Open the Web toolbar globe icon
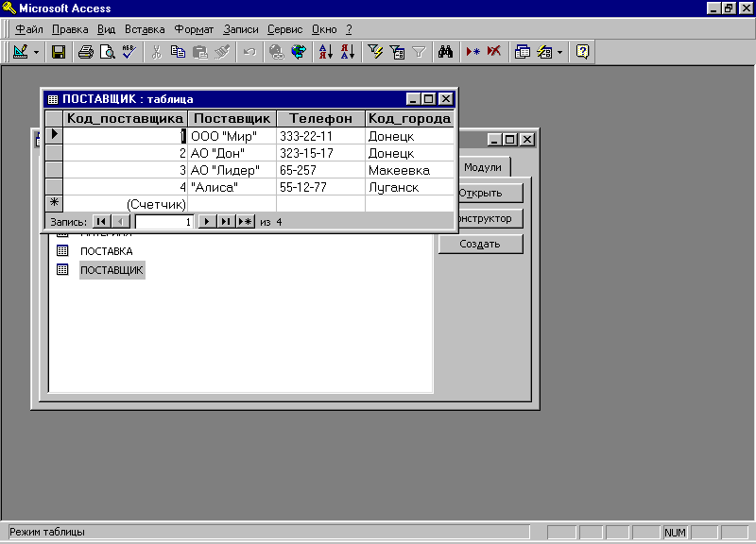This screenshot has width=756, height=544. click(x=299, y=52)
